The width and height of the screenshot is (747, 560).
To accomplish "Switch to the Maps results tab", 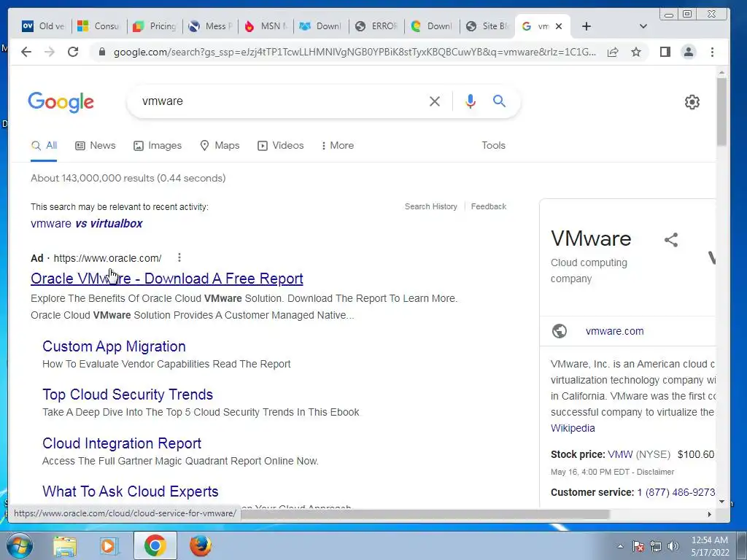I will click(220, 145).
